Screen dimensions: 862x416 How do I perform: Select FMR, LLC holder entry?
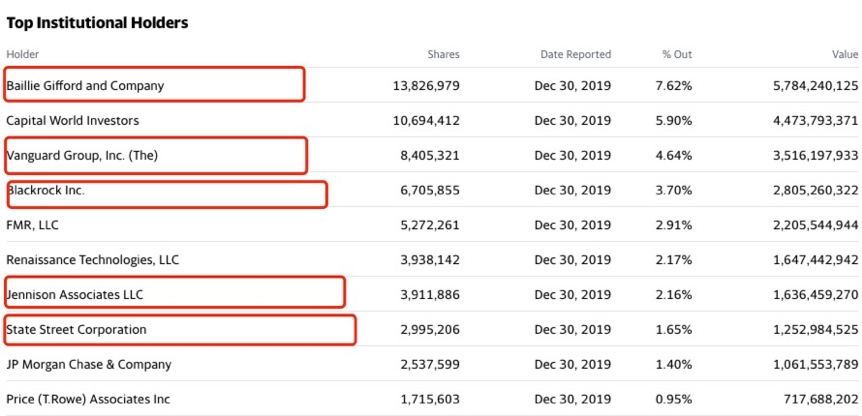(x=33, y=225)
